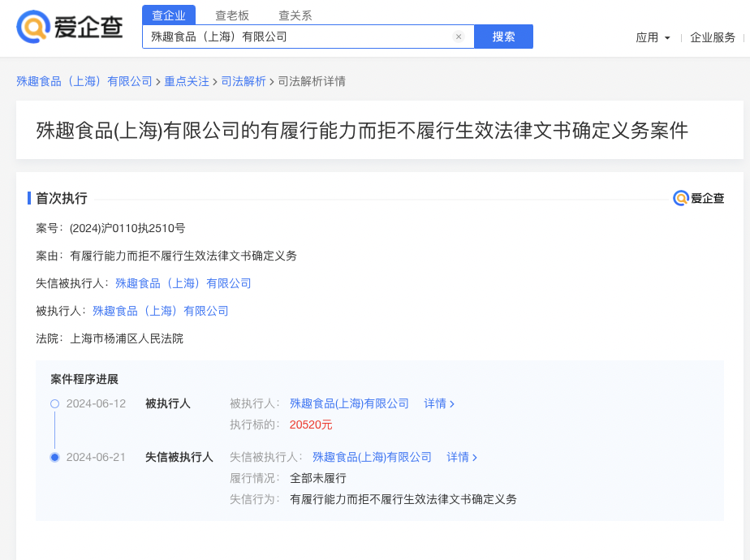Click the execution amount 20520元
The image size is (750, 560).
coord(311,424)
